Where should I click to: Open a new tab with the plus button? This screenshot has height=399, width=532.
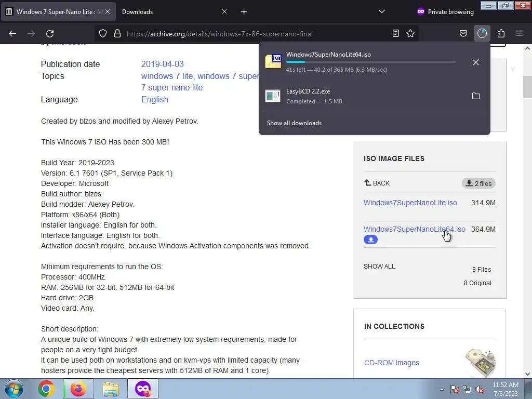[x=244, y=12]
